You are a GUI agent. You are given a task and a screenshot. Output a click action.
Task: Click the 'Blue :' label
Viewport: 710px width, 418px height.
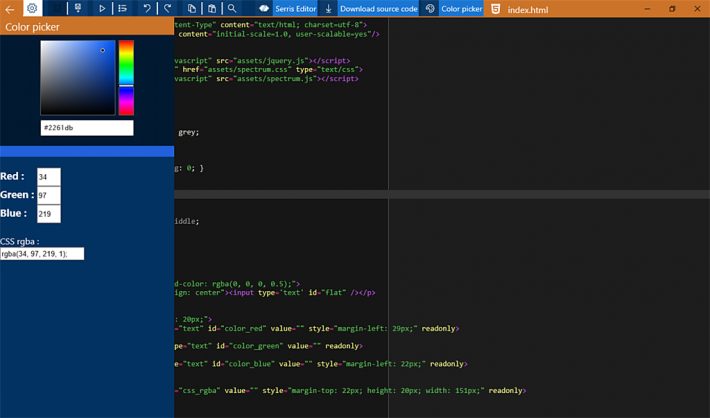click(x=14, y=213)
